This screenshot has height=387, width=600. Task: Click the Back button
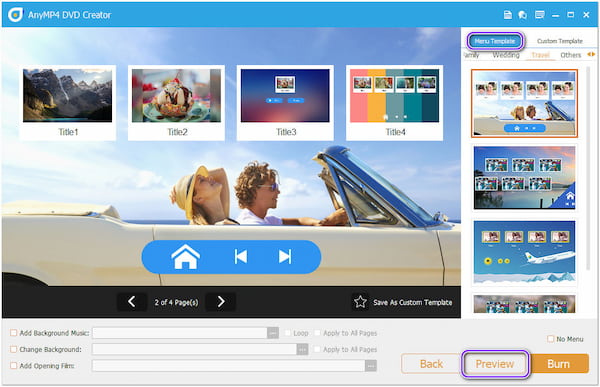tap(431, 364)
